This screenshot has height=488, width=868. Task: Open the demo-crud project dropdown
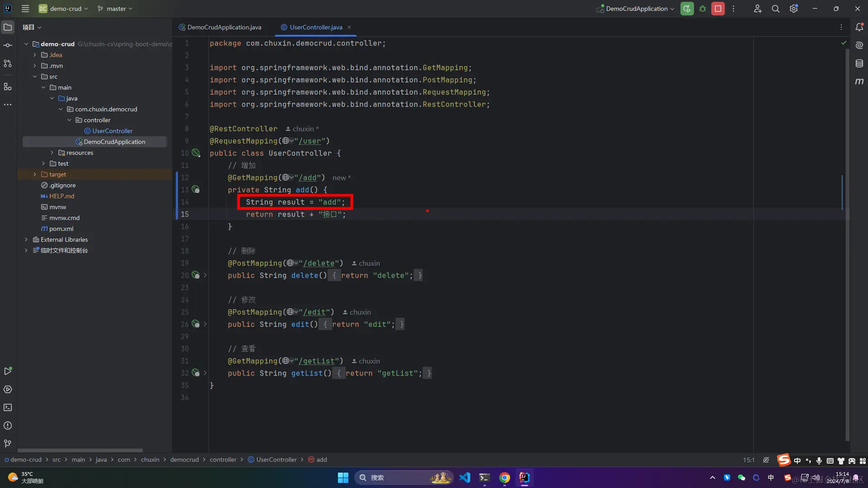pyautogui.click(x=63, y=9)
